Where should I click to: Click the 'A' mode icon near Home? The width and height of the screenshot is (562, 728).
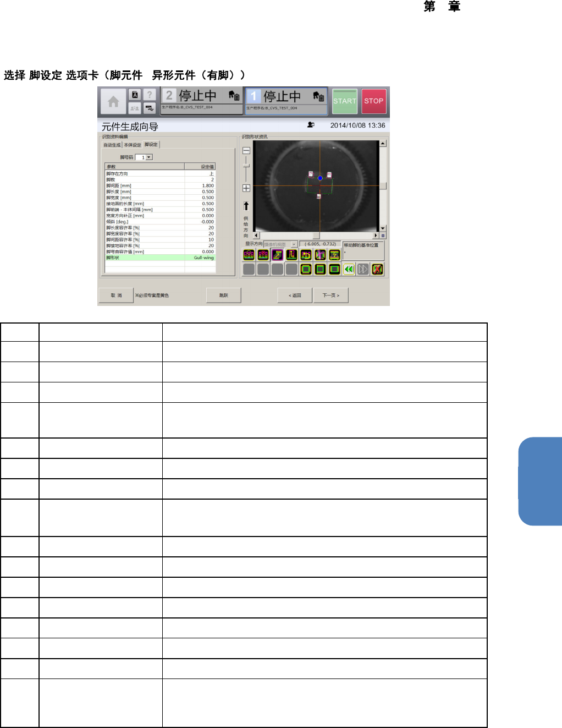pos(135,95)
